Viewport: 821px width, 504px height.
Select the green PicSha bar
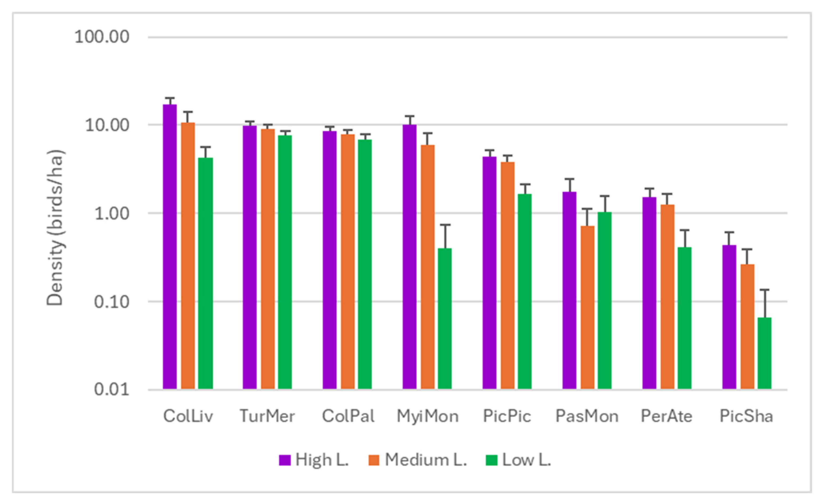[x=765, y=353]
